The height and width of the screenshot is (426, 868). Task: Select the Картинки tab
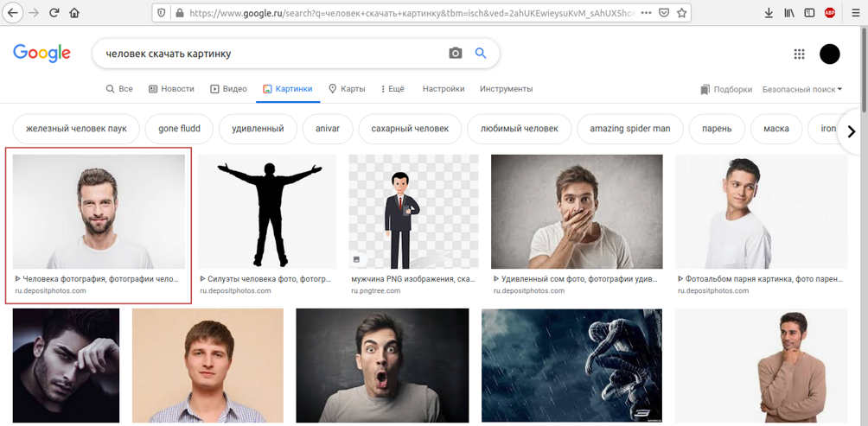(288, 88)
